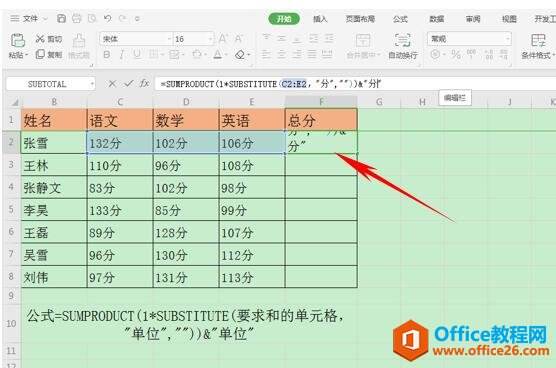This screenshot has height=368, width=556.
Task: Toggle Underline formatting
Action: coord(137,55)
